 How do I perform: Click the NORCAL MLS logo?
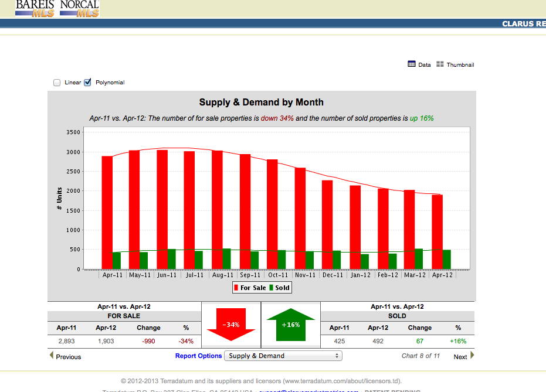(x=79, y=8)
